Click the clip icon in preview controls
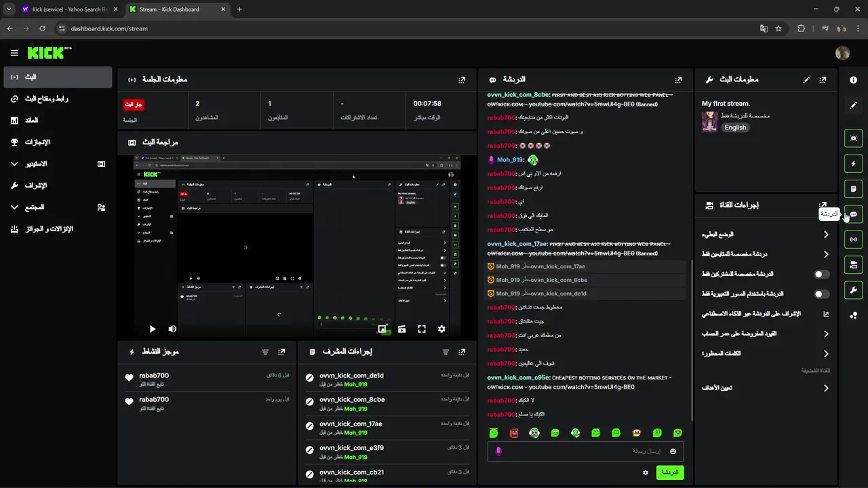The height and width of the screenshot is (488, 868). (402, 329)
